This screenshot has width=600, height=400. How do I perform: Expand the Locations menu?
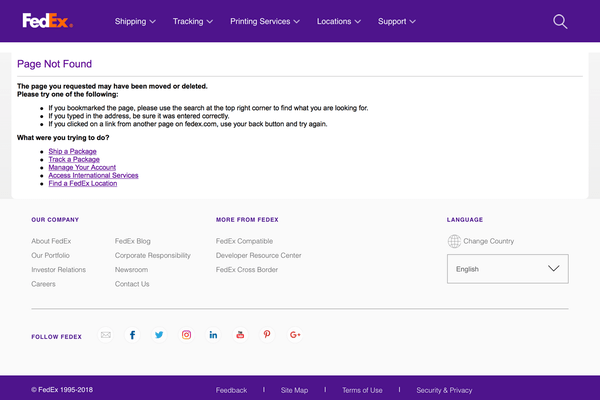click(339, 21)
